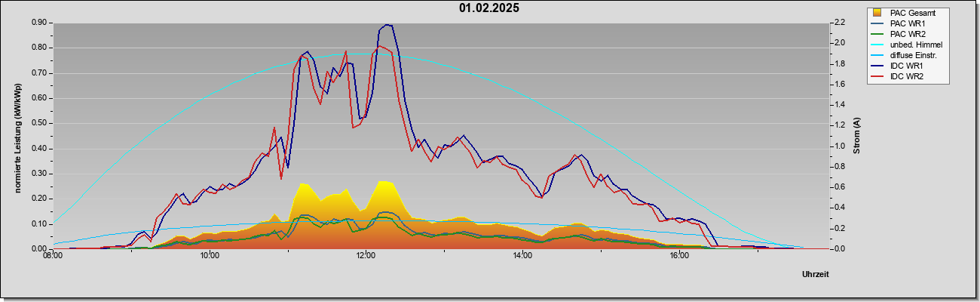Click the yellow PAC Gesamt peak near noon
Image resolution: width=980 pixels, height=302 pixels.
click(x=384, y=182)
